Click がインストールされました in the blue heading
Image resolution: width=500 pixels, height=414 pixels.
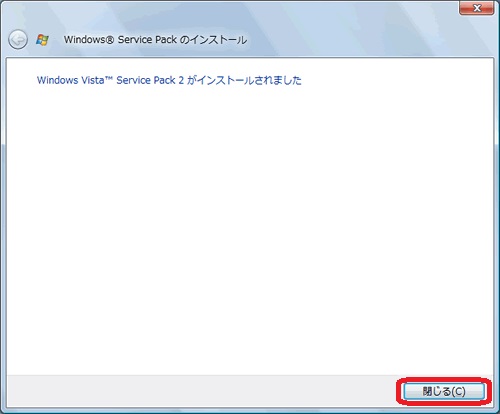coord(244,80)
